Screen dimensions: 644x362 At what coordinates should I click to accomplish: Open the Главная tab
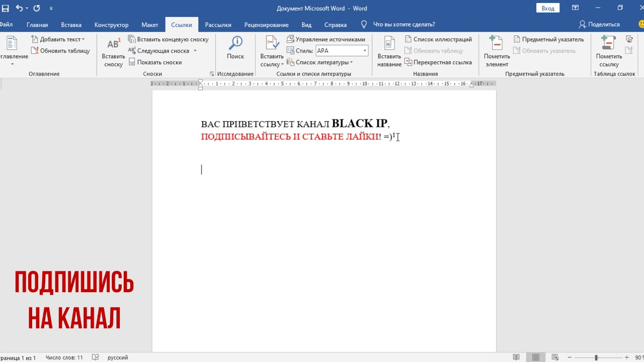coord(37,25)
